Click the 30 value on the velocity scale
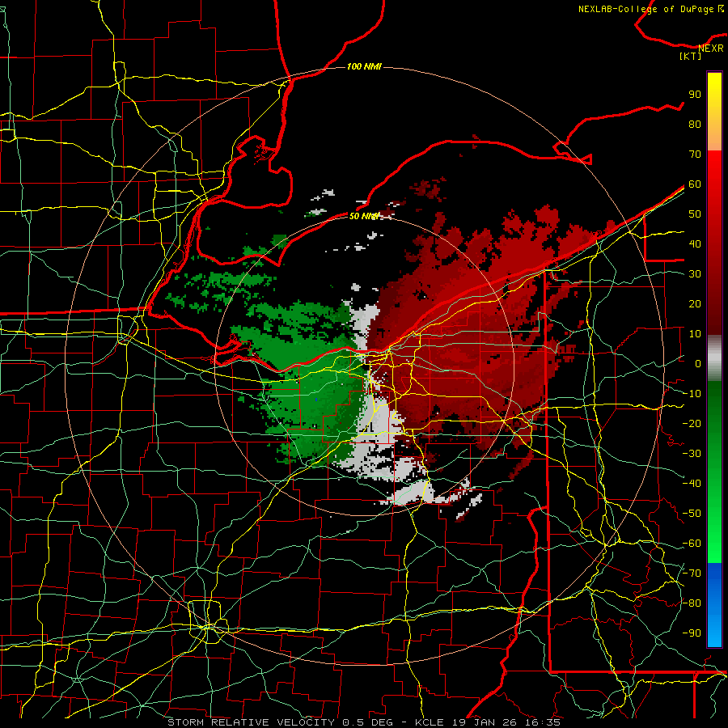The height and width of the screenshot is (728, 728). pyautogui.click(x=695, y=274)
